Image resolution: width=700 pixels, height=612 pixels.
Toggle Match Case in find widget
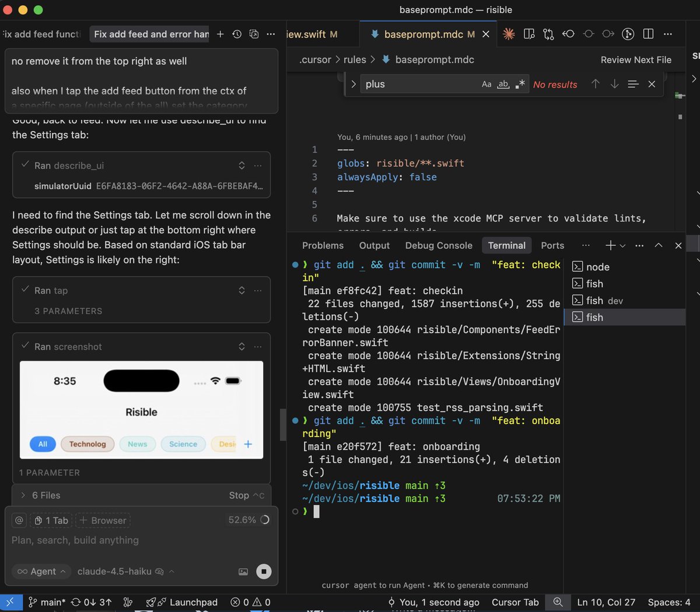click(487, 84)
